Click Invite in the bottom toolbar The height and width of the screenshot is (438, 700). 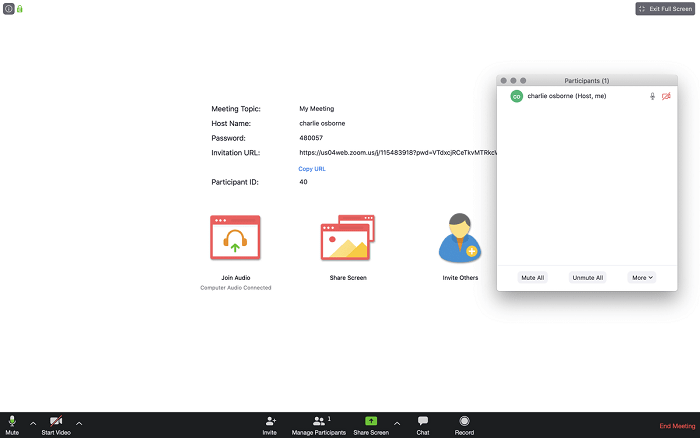(270, 425)
